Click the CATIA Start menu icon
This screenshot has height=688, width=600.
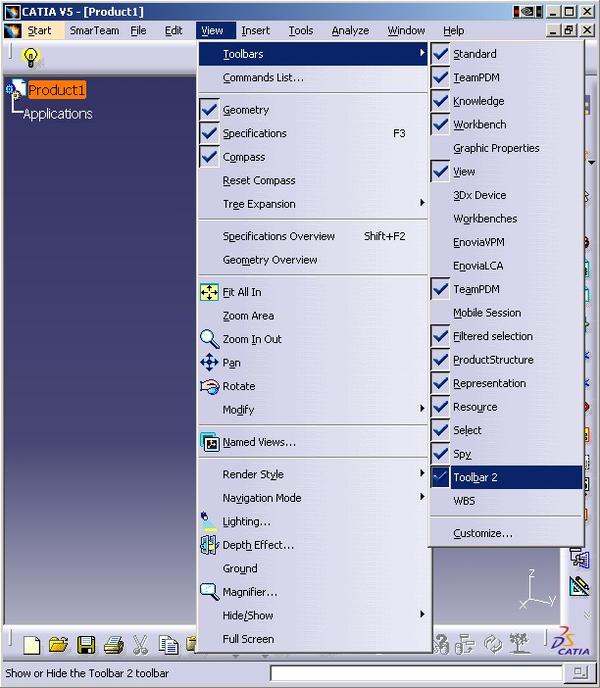point(13,31)
